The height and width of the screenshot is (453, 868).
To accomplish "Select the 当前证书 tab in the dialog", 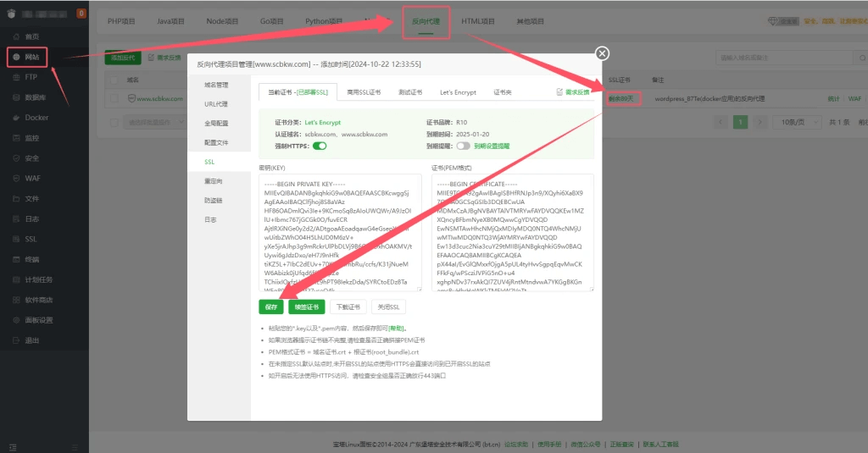I will [x=298, y=92].
